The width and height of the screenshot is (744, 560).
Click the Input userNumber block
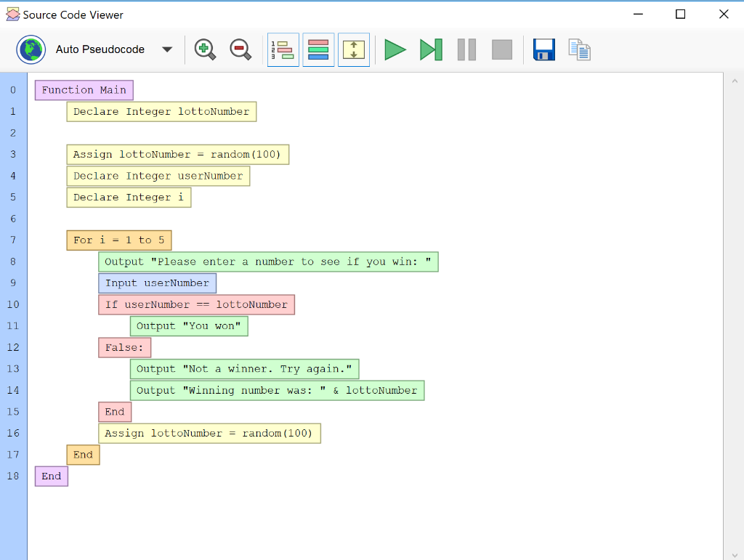coord(157,283)
